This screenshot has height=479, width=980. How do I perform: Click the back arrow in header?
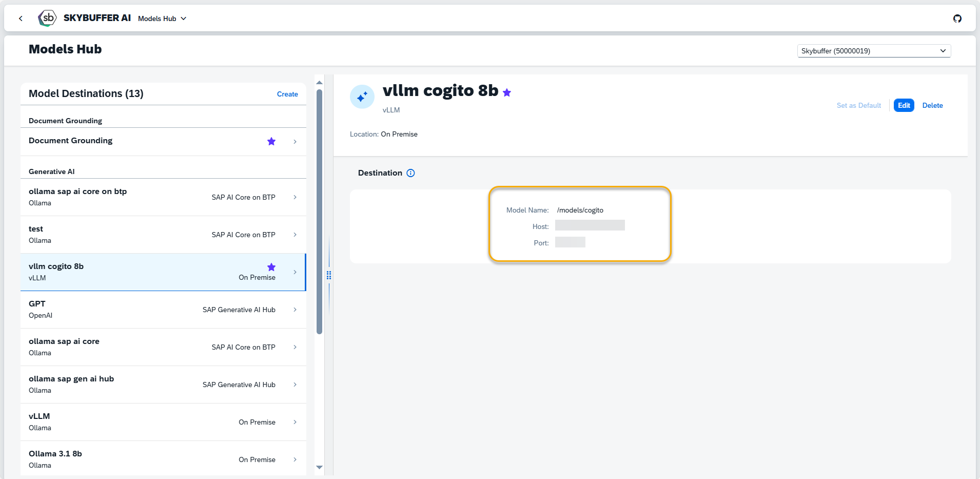(x=21, y=18)
